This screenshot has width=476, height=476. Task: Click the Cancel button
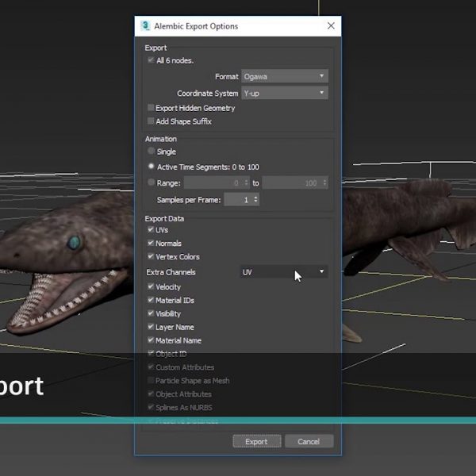308,441
